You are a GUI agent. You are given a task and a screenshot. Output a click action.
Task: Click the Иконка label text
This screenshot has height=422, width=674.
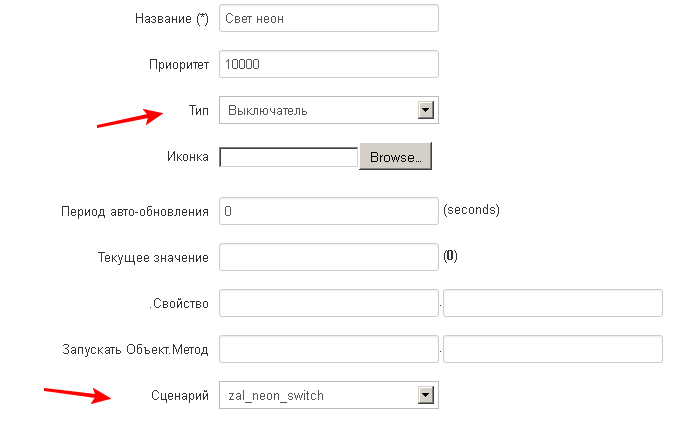(x=188, y=156)
